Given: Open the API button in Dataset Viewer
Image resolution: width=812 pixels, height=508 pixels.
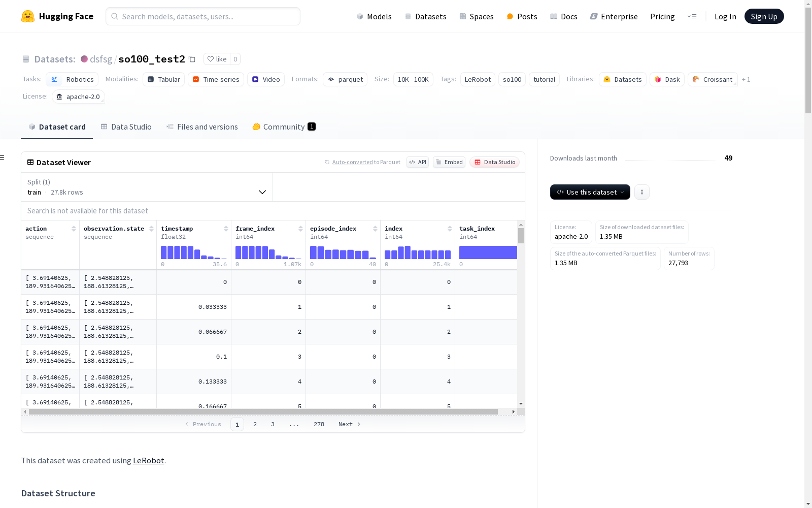Looking at the screenshot, I should click(x=418, y=162).
